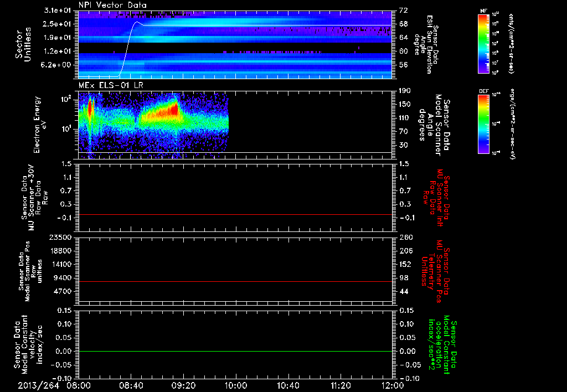Viewport: 567px width, 392px height.
Task: Click the cnts/(cm**2-sr-sec) units label
Action: 511,43
